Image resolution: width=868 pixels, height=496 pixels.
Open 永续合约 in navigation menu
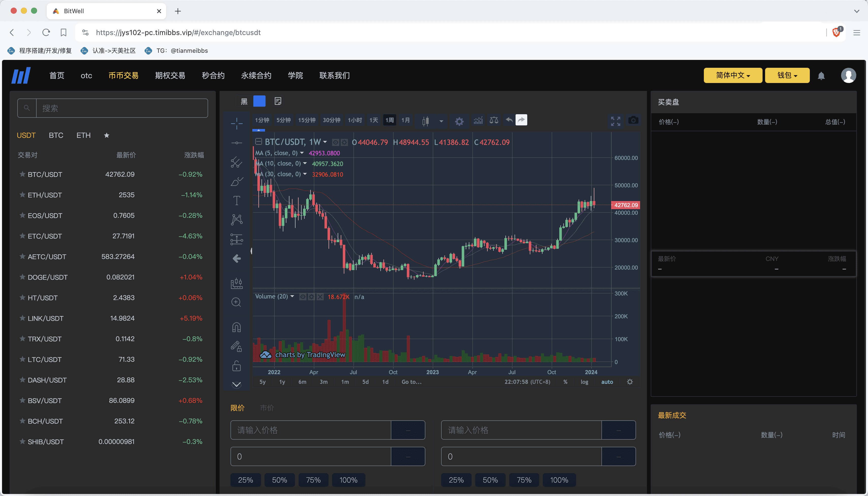[x=256, y=75]
